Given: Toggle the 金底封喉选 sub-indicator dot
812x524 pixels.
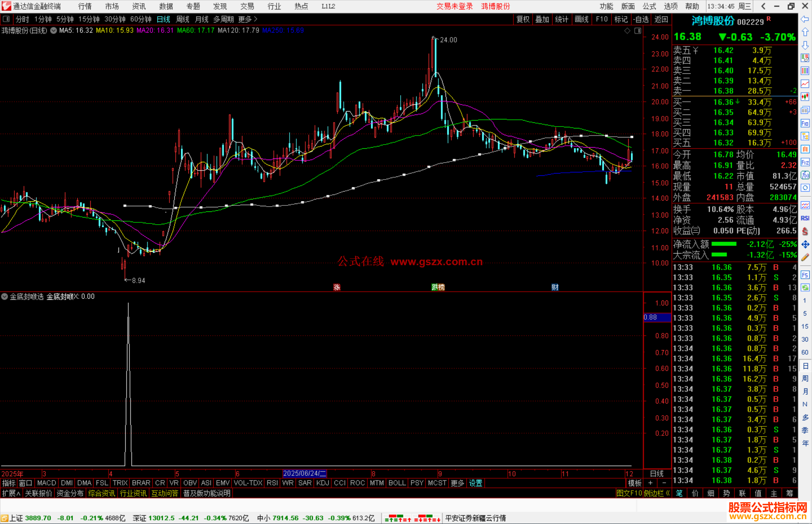Looking at the screenshot, I should [5, 296].
